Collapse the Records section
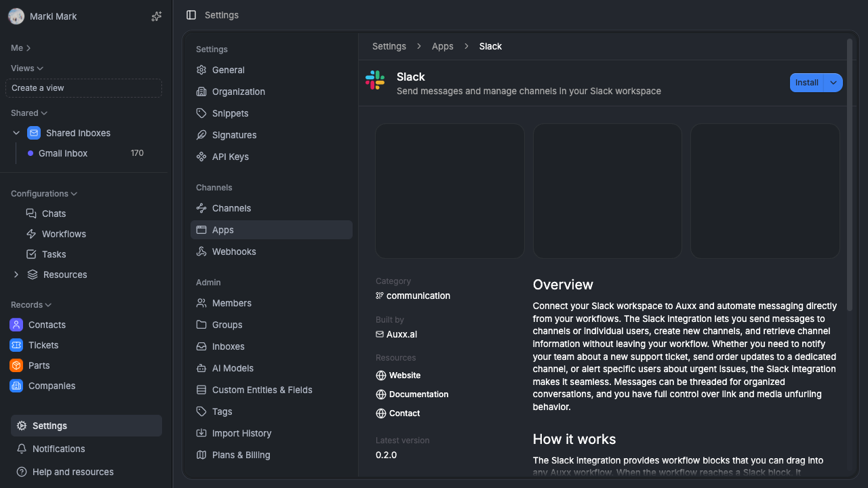The image size is (868, 488). 31,305
